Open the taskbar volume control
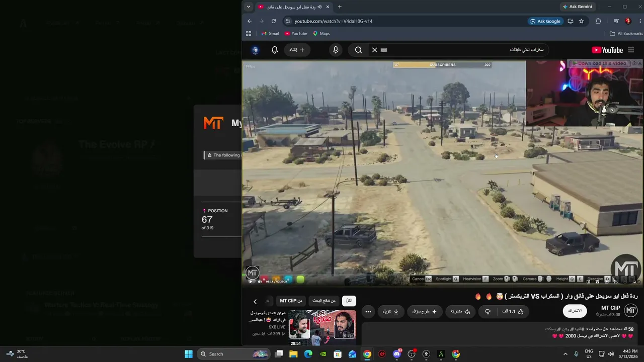 tap(611, 354)
